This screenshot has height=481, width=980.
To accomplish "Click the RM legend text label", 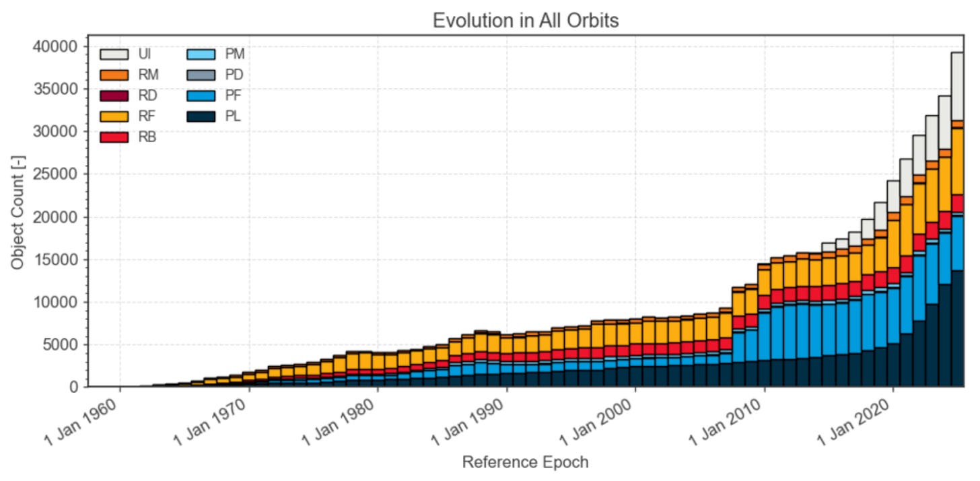I will (x=147, y=75).
